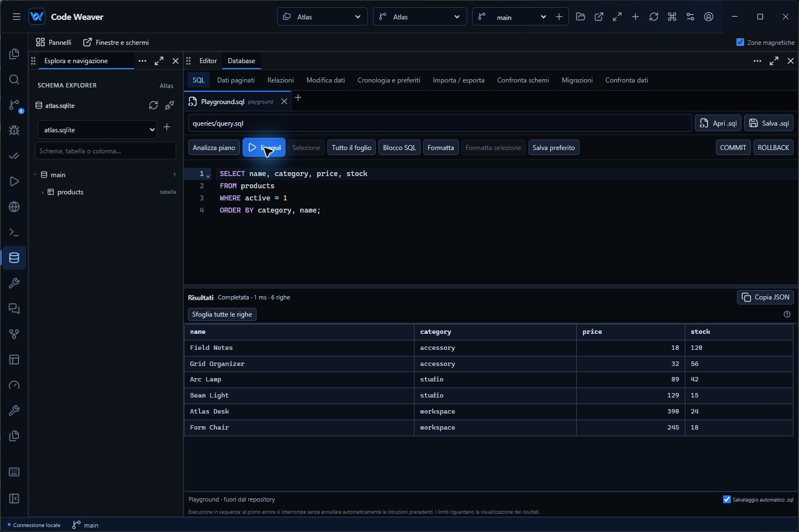
Task: Click the queries/query.sql path field
Action: click(x=440, y=123)
